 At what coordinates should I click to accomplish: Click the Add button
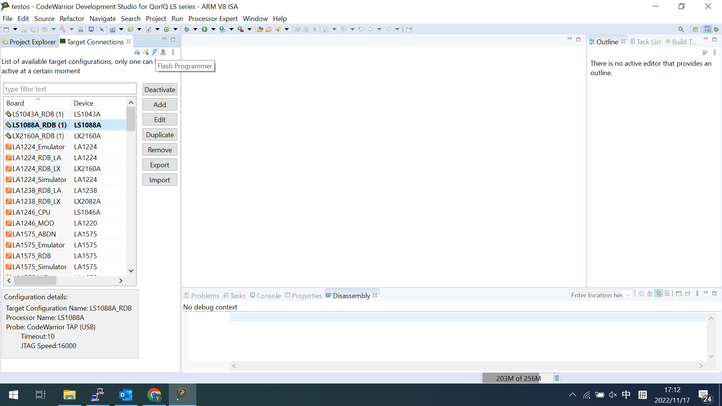click(160, 104)
